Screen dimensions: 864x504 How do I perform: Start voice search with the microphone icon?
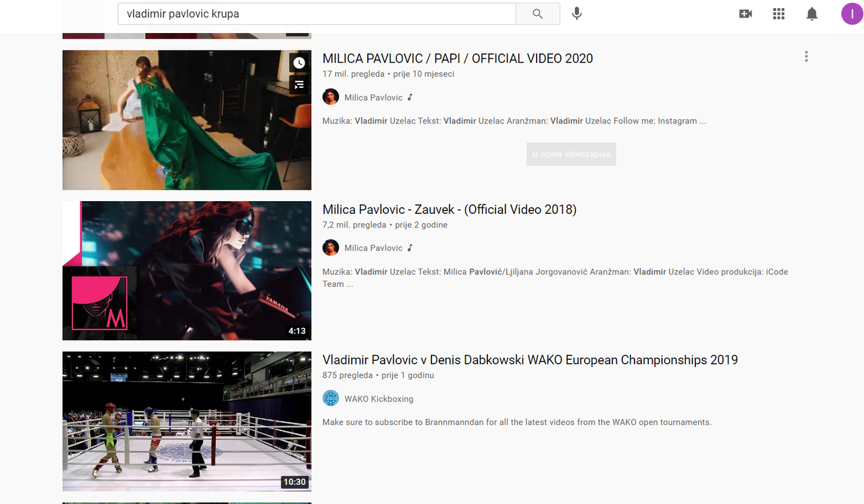tap(576, 13)
